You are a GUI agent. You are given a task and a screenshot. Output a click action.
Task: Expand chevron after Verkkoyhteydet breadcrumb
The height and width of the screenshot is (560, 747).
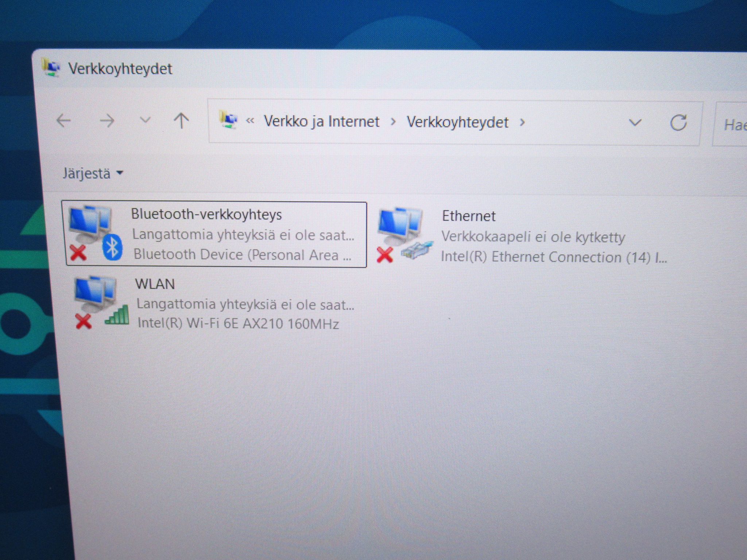(x=523, y=122)
